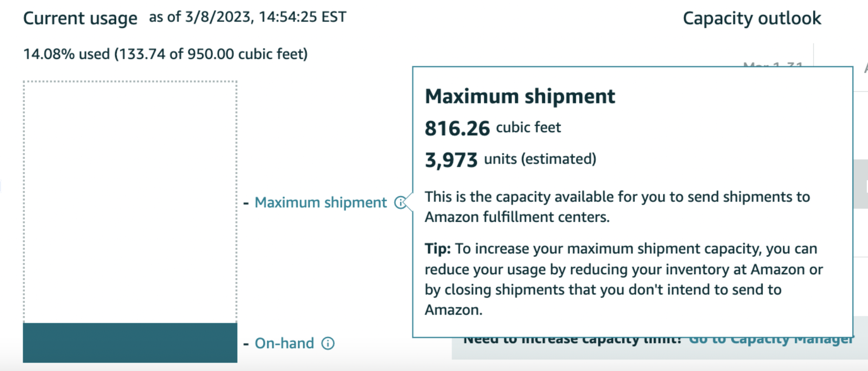Select the 816.26 cubic feet value
The height and width of the screenshot is (371, 868).
tap(493, 128)
